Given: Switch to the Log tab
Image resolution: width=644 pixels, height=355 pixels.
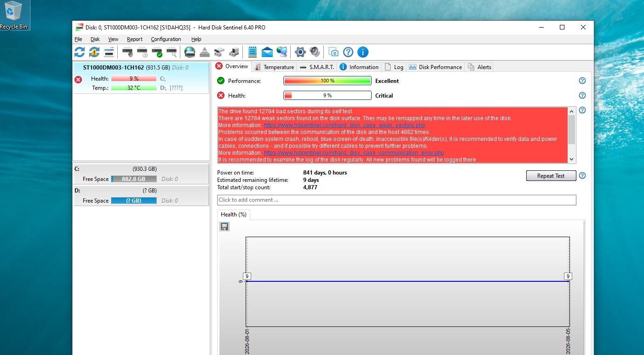Looking at the screenshot, I should pyautogui.click(x=394, y=67).
